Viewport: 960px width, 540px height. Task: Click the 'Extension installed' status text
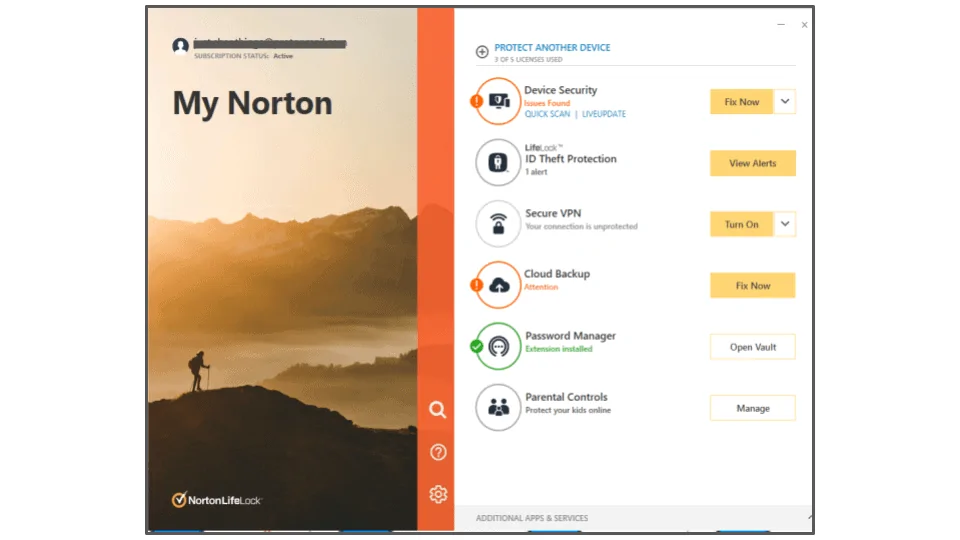click(x=558, y=349)
